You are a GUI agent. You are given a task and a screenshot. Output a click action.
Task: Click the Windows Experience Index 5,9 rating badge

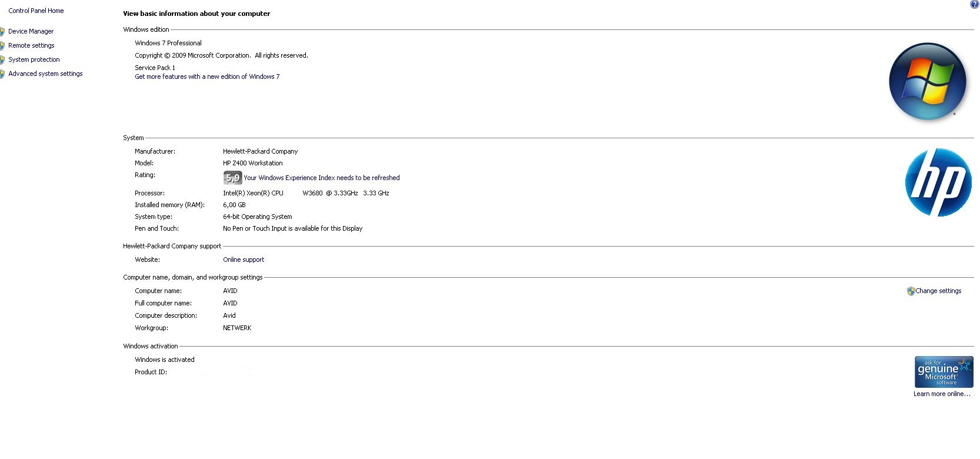[232, 178]
